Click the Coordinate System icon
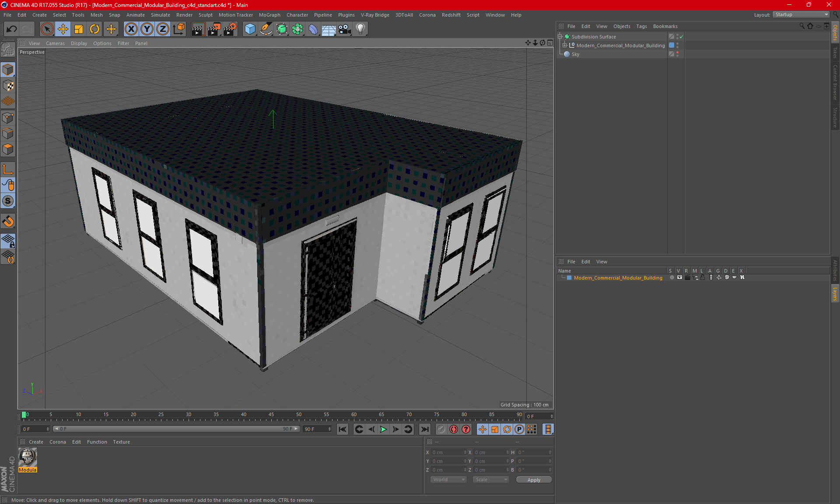840x504 pixels. point(179,29)
